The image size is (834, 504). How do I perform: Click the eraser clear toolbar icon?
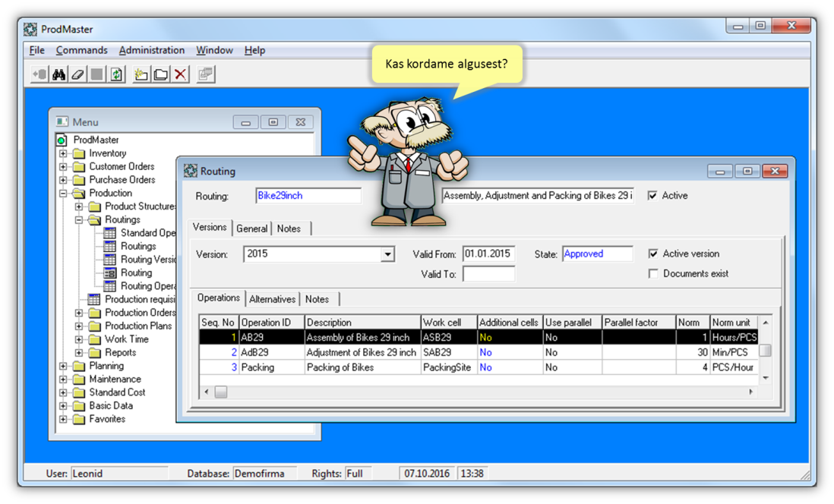click(x=77, y=74)
